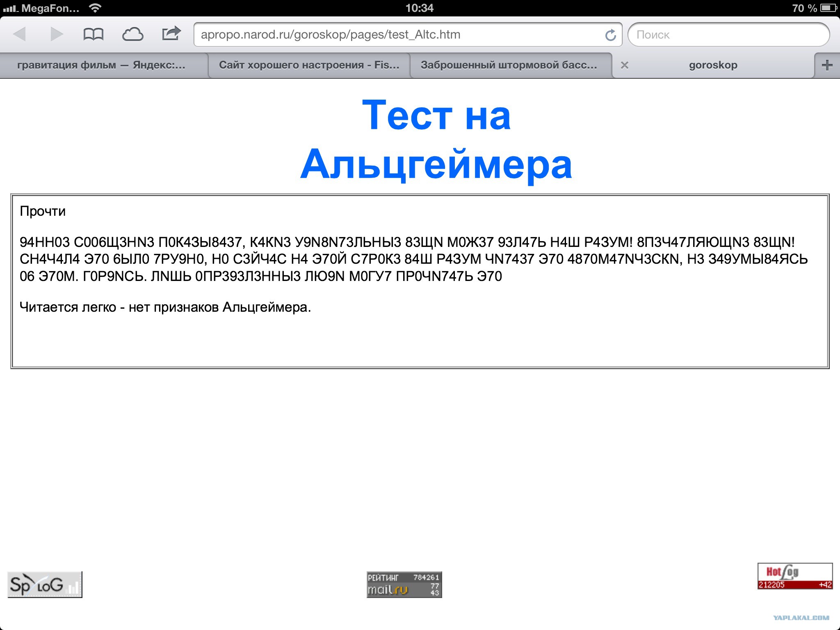Image resolution: width=840 pixels, height=630 pixels.
Task: Reload the page with refresh icon
Action: pos(611,35)
